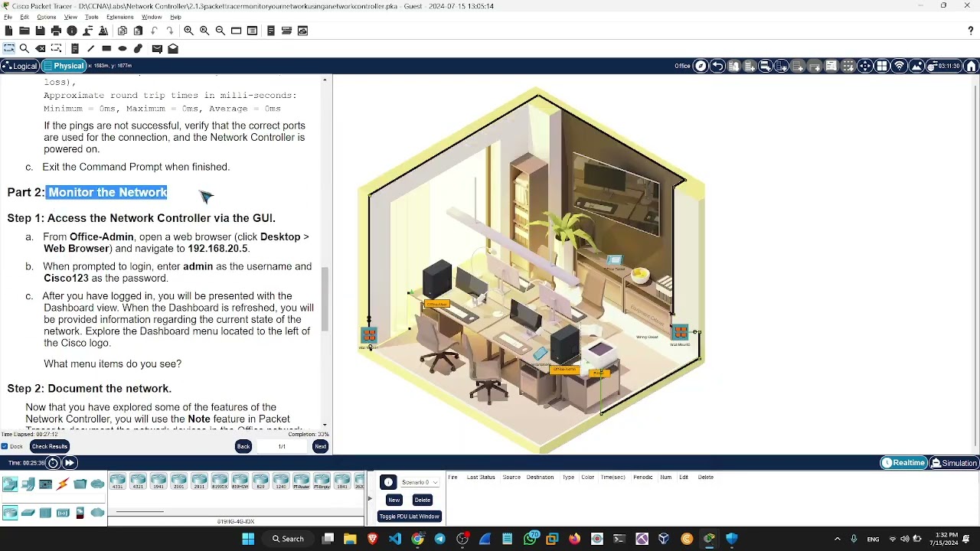
Task: Switch to Realtime mode
Action: 903,463
